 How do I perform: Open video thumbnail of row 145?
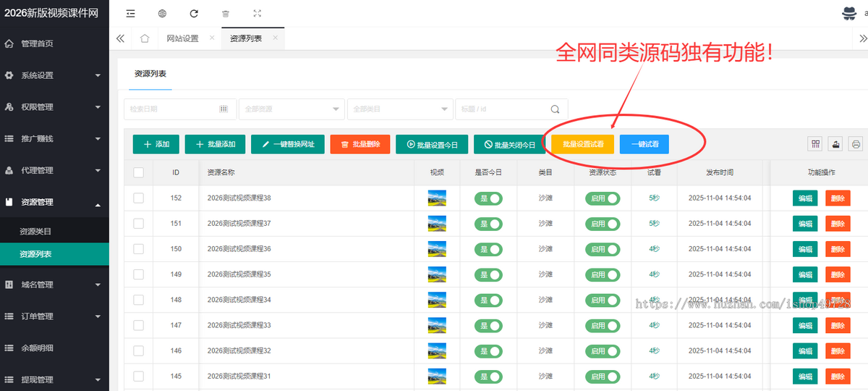click(437, 376)
